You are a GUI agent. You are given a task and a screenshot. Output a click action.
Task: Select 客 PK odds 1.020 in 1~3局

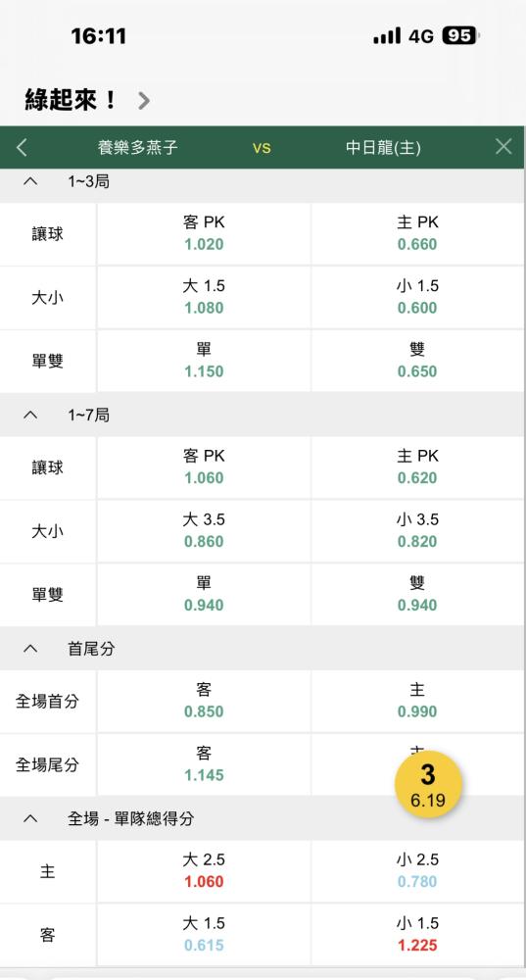pos(204,234)
